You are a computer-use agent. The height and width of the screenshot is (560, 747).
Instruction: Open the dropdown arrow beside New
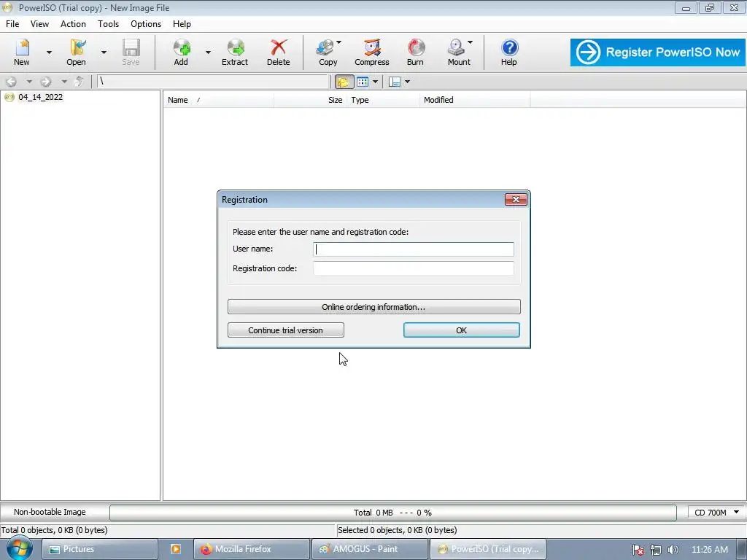tap(49, 52)
